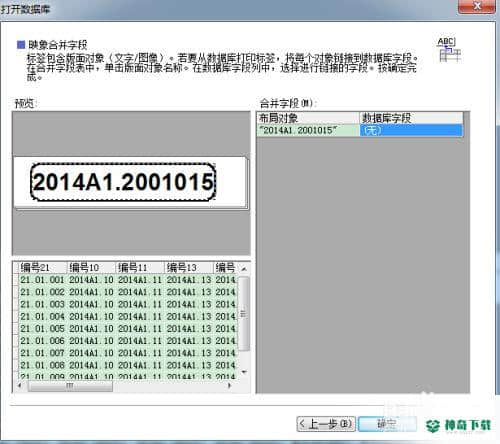Screen dimensions: 500x444
Task: Click the horizontal scrollbar left arrow
Action: click(x=20, y=386)
